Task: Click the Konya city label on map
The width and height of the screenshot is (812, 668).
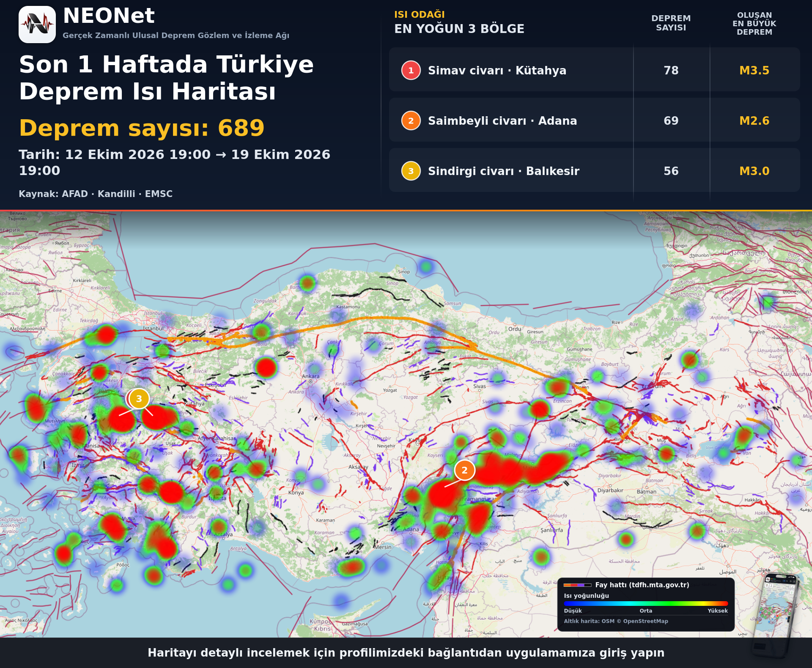Action: click(296, 493)
